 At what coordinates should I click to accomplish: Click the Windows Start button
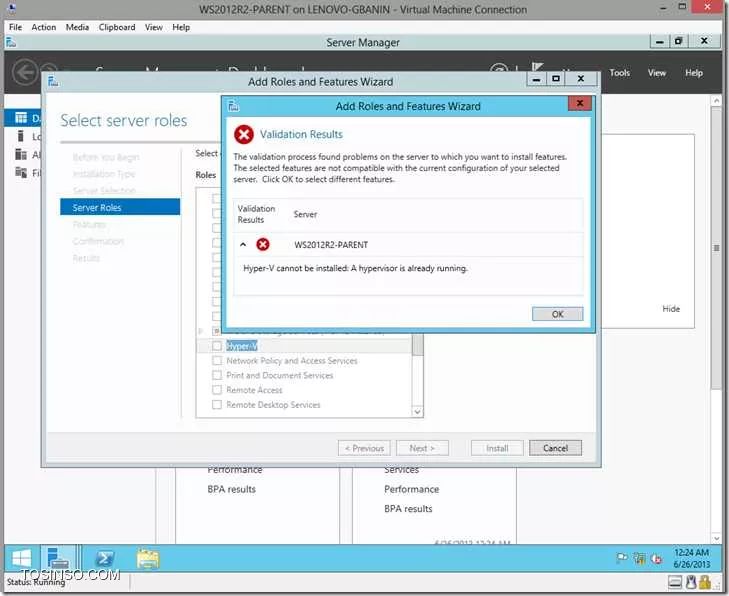click(21, 559)
